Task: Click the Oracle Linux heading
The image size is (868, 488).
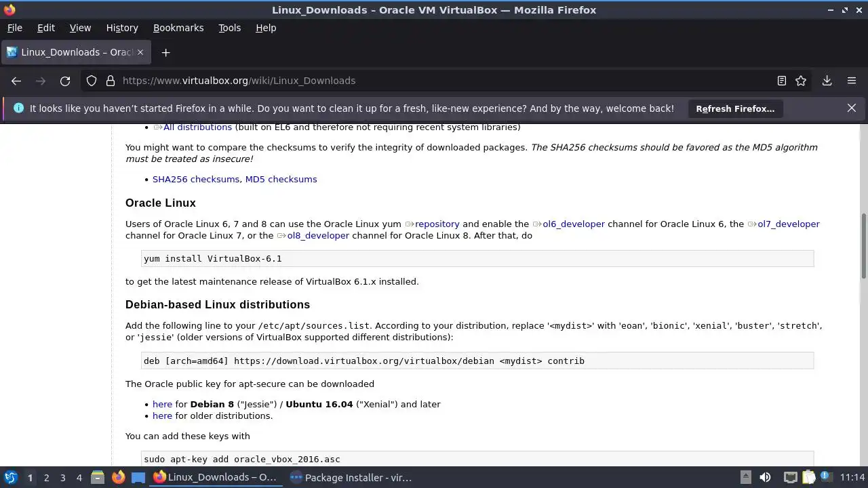Action: [x=161, y=203]
